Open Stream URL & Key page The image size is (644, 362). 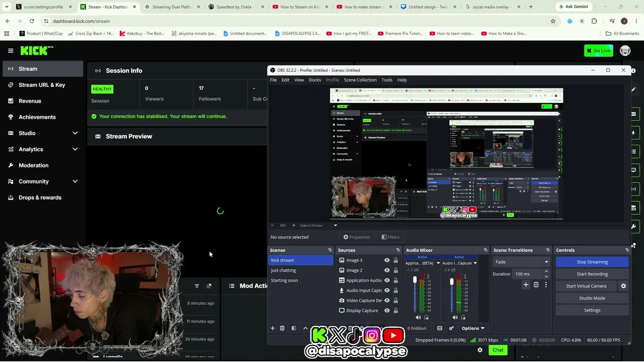[x=43, y=85]
